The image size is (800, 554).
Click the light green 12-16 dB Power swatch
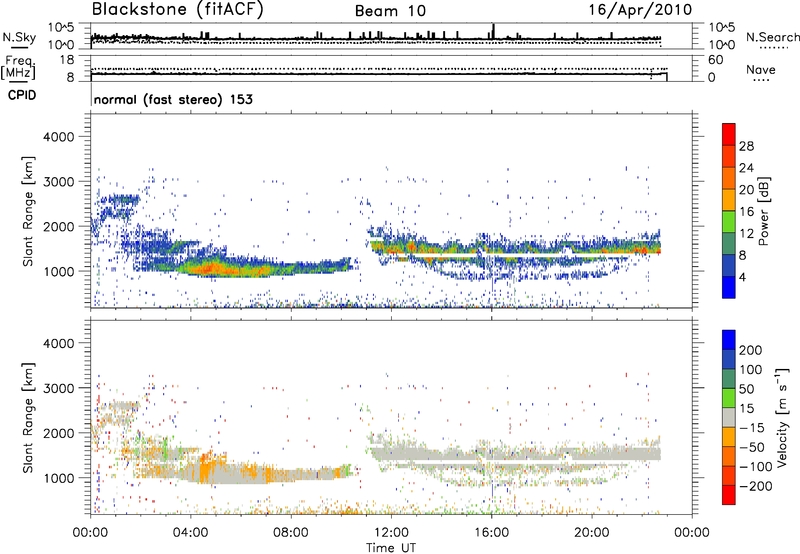click(x=729, y=222)
